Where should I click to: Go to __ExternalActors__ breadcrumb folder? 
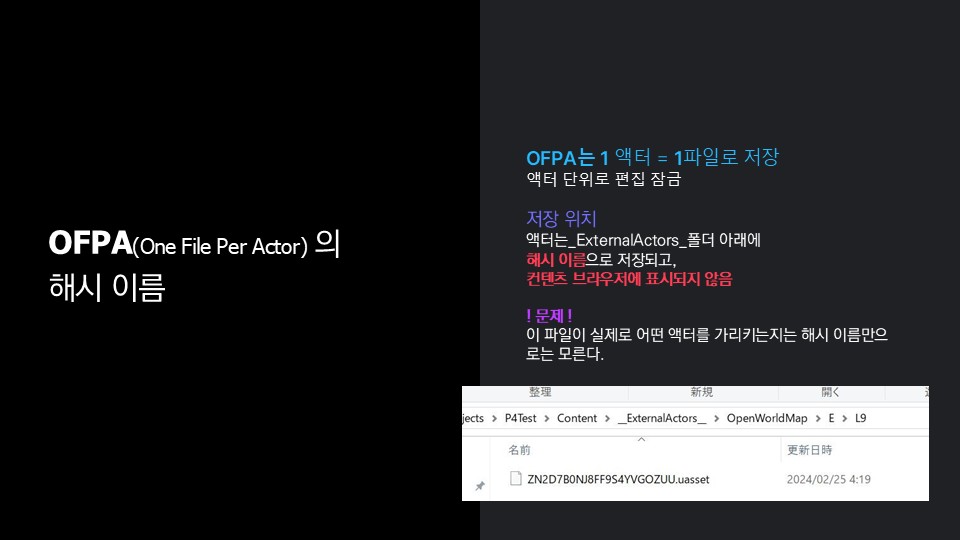coord(662,418)
